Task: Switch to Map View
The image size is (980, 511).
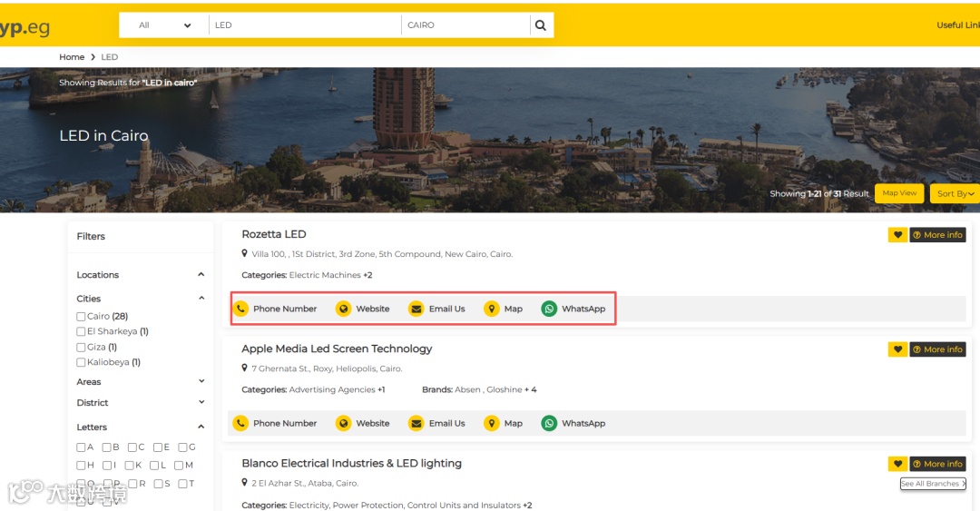Action: (x=899, y=193)
